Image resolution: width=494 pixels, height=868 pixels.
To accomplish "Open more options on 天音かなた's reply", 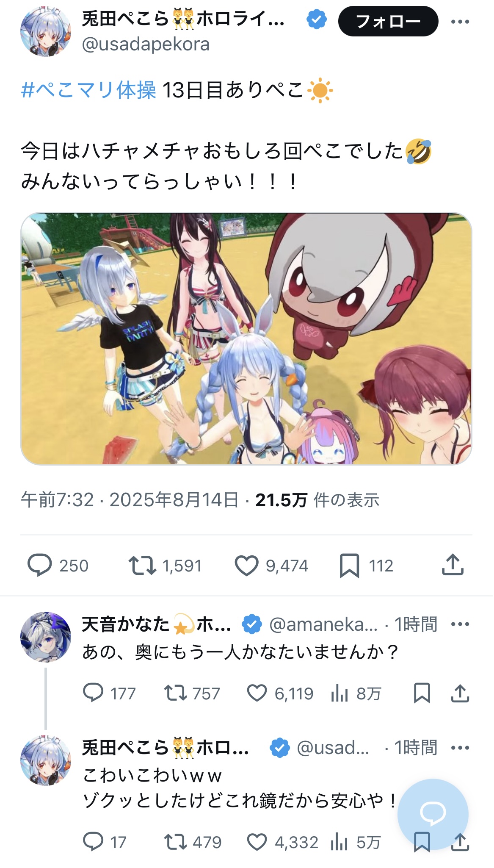I will pyautogui.click(x=460, y=624).
